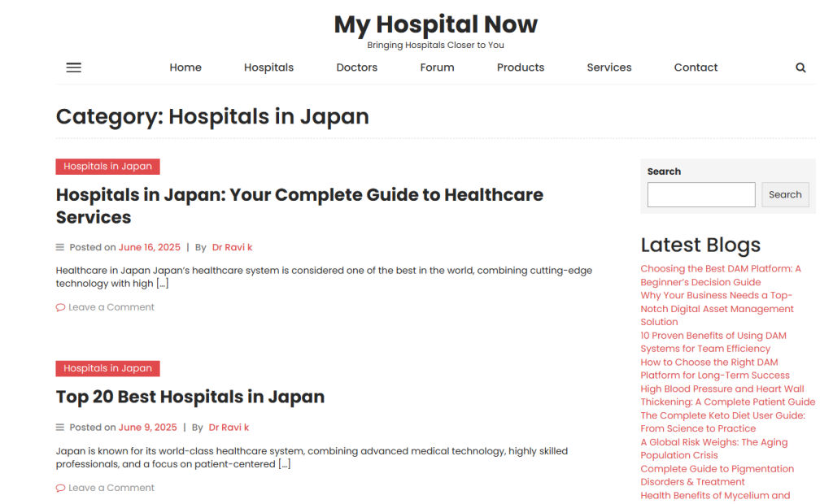833x504 pixels.
Task: Open the Products menu item
Action: pyautogui.click(x=521, y=67)
